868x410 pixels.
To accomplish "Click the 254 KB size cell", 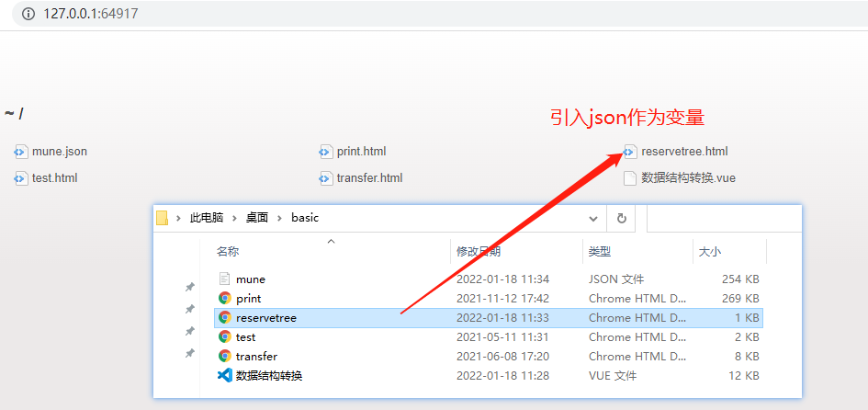I will coord(740,279).
